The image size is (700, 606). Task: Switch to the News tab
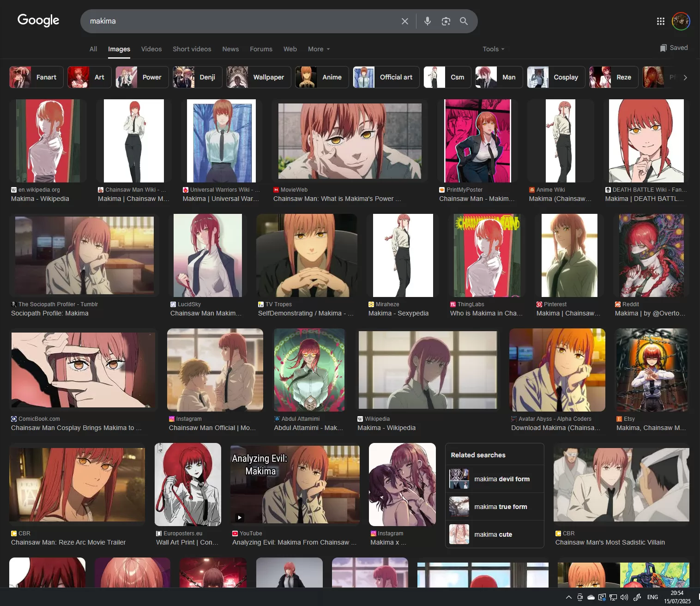point(230,49)
